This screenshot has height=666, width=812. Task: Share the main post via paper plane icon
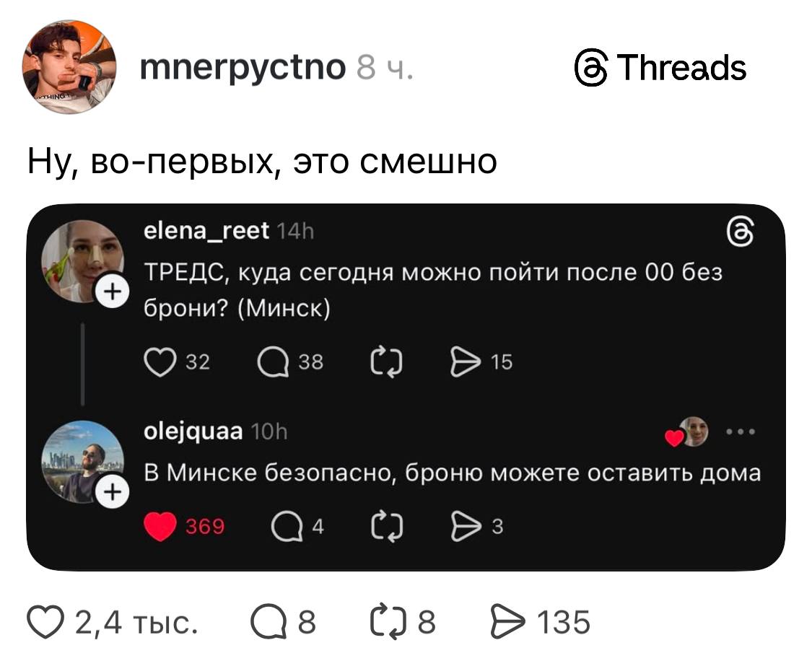[x=504, y=622]
